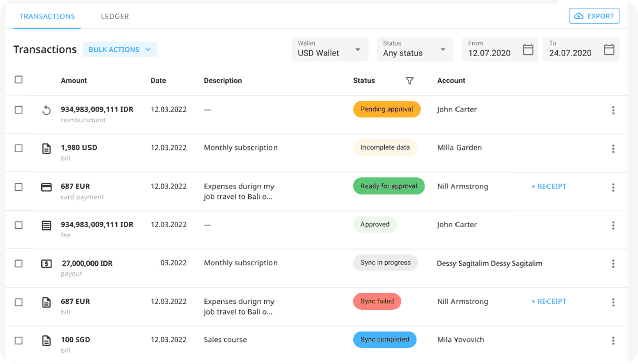
Task: Select the Transactions tab
Action: tap(47, 16)
